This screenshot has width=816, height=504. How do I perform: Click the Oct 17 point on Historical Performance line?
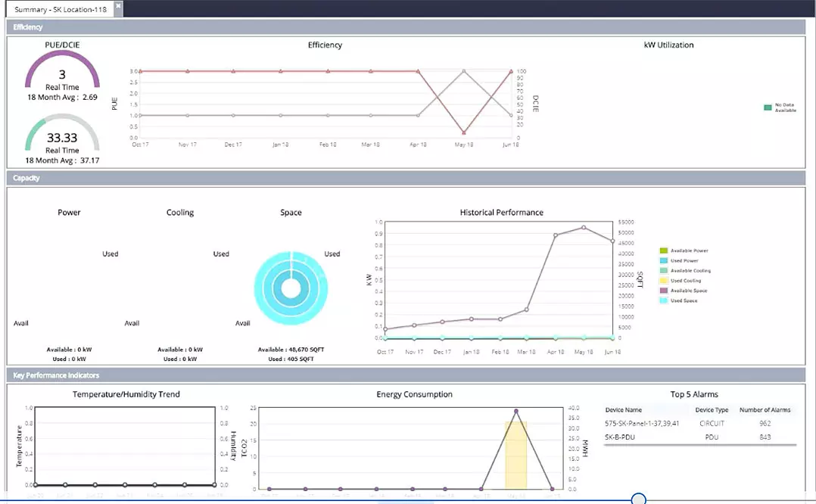click(x=385, y=329)
